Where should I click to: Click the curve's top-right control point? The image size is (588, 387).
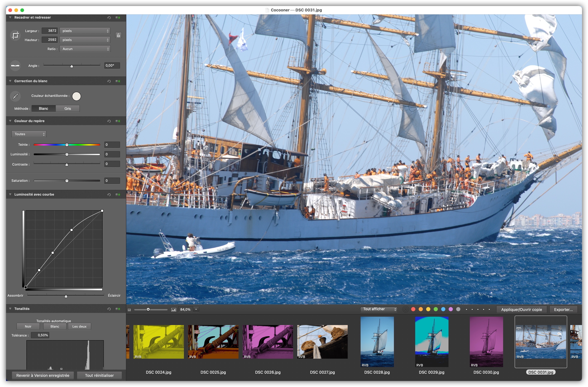pyautogui.click(x=102, y=211)
